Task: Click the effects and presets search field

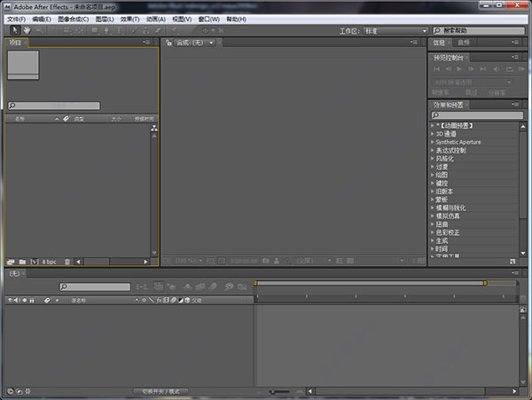Action: click(477, 115)
